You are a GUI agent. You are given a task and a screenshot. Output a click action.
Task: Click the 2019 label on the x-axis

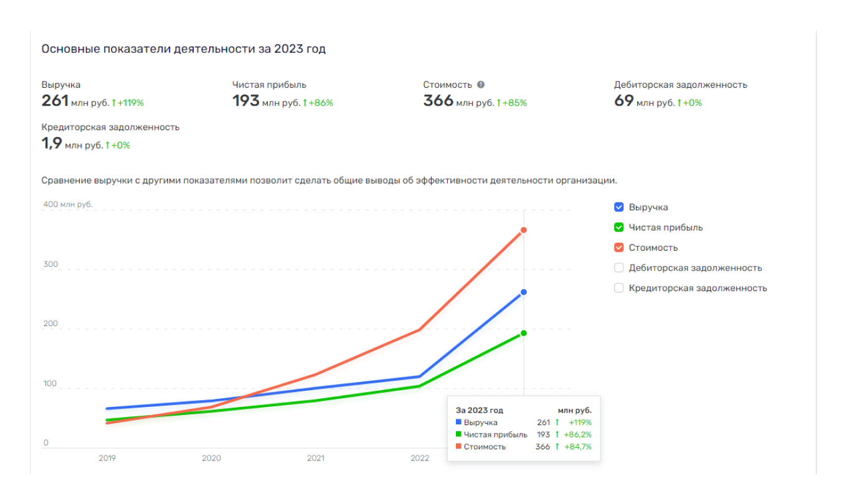[x=107, y=458]
